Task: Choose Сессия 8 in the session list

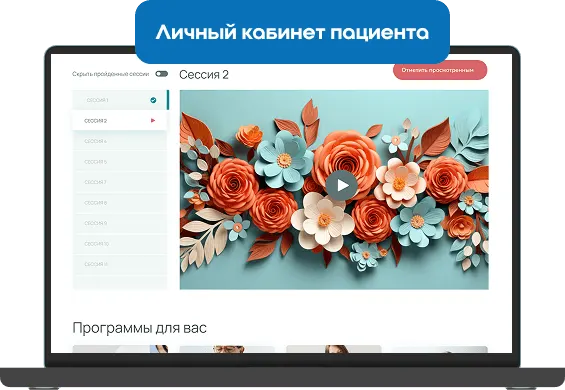Action: point(119,203)
